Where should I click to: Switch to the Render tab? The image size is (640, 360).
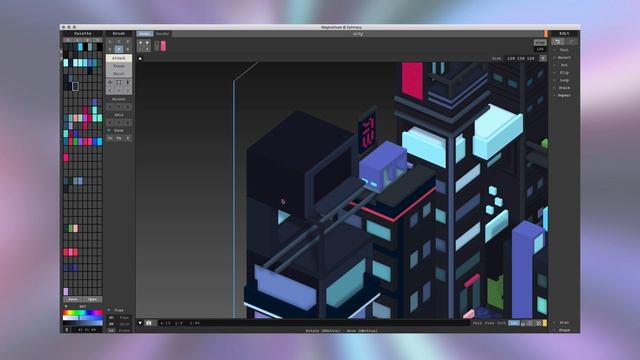click(x=162, y=33)
